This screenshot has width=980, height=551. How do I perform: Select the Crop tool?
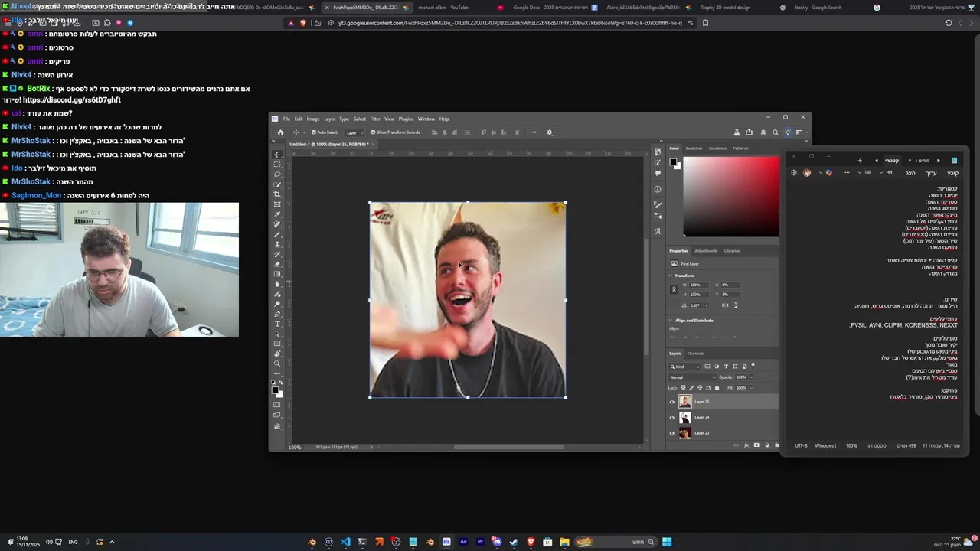point(276,194)
